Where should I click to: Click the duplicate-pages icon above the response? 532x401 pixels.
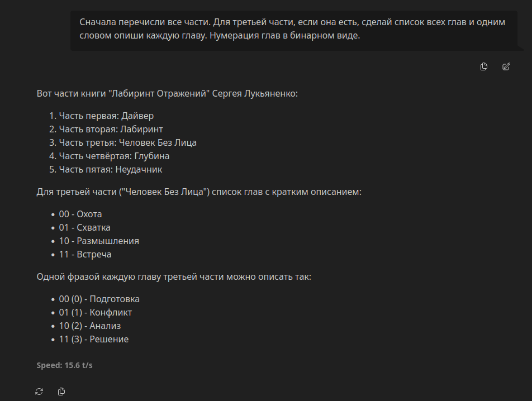click(483, 66)
